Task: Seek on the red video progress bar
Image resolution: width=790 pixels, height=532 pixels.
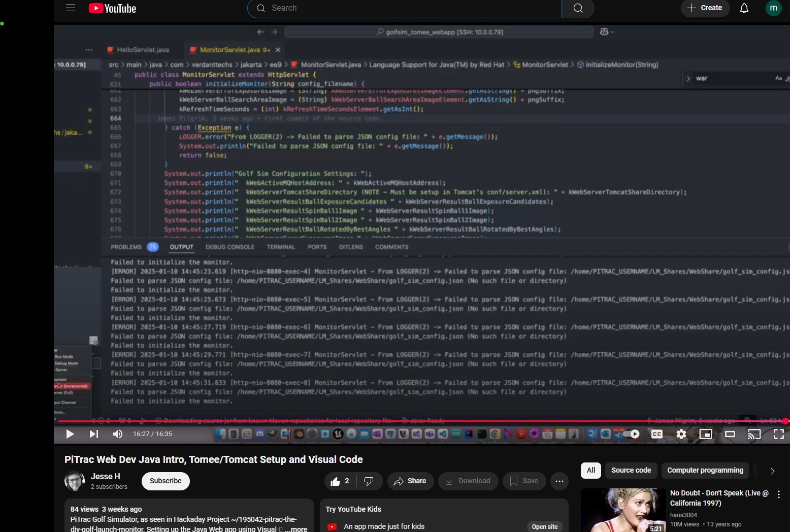Action: coord(406,421)
